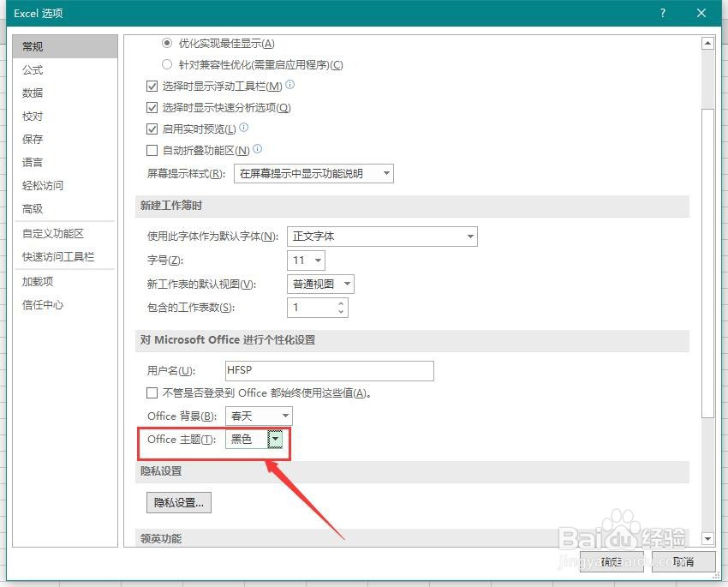Select 加载项 in the sidebar
728x587 pixels.
[37, 281]
